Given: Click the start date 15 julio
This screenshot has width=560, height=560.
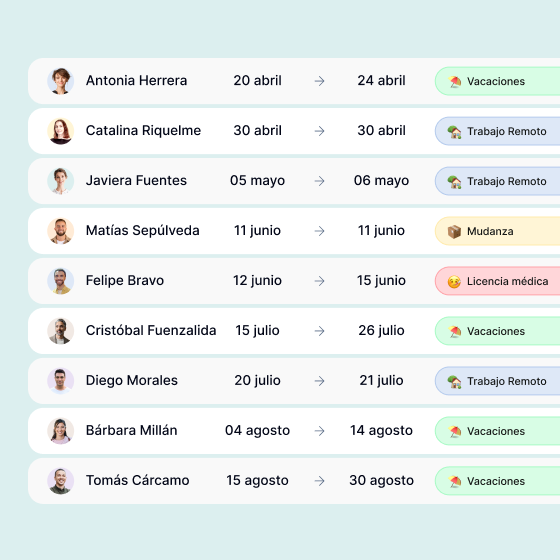Looking at the screenshot, I should point(258,331).
